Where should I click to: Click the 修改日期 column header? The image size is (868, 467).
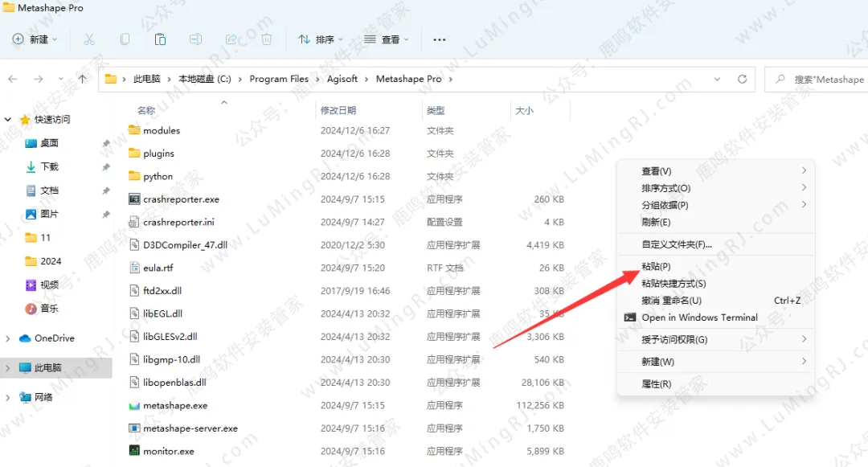338,111
